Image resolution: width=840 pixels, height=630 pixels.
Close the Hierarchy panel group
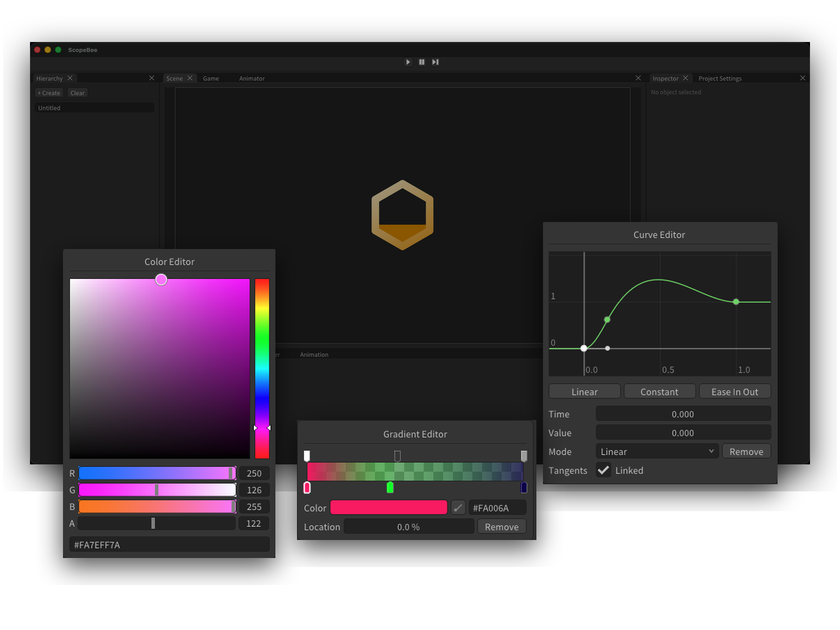152,78
